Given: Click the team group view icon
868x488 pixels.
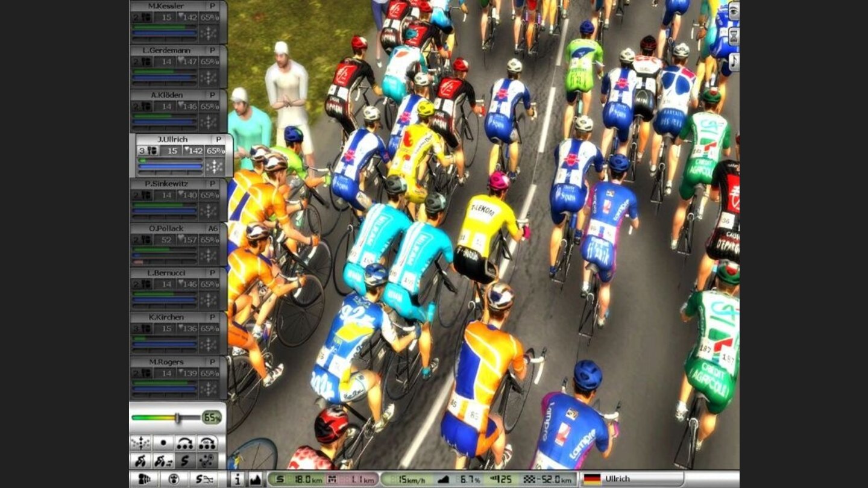Looking at the screenshot, I should point(145,480).
